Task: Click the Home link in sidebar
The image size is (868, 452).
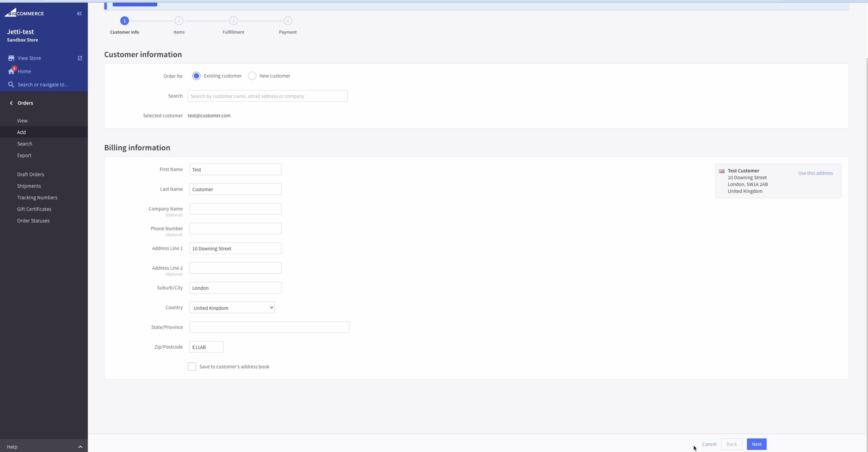Action: pos(24,71)
